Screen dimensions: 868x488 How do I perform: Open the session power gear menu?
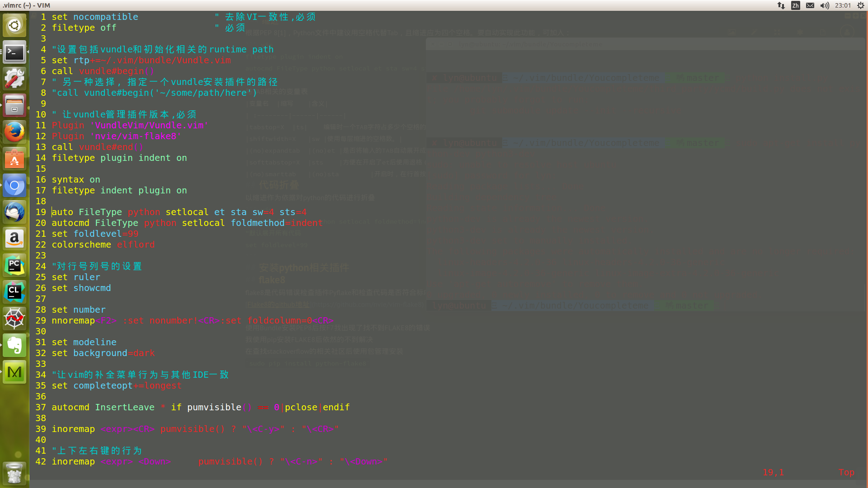click(x=861, y=5)
